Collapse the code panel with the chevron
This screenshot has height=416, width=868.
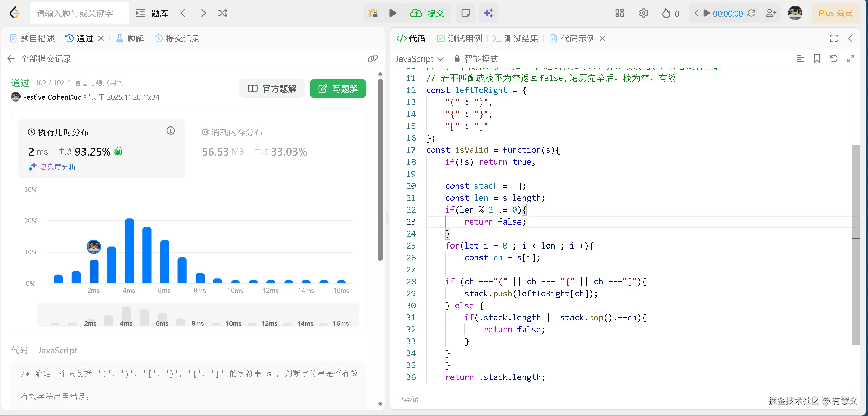coord(850,38)
